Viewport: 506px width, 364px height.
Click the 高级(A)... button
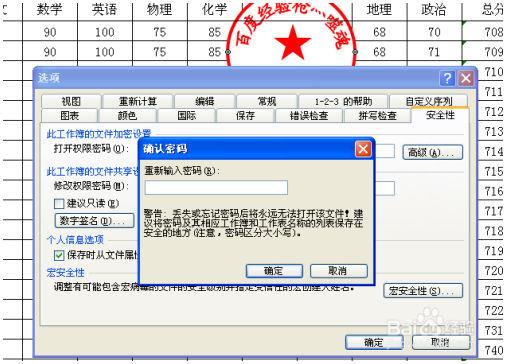pos(433,152)
